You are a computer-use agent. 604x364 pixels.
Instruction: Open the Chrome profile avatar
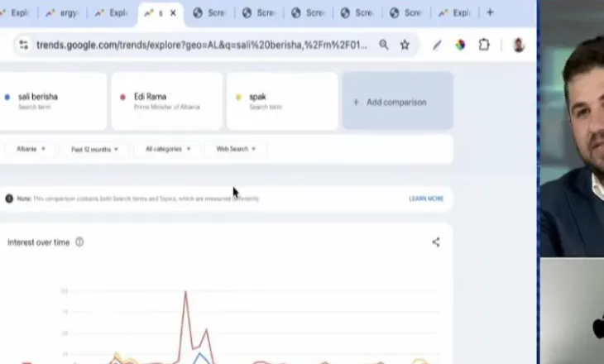coord(518,45)
